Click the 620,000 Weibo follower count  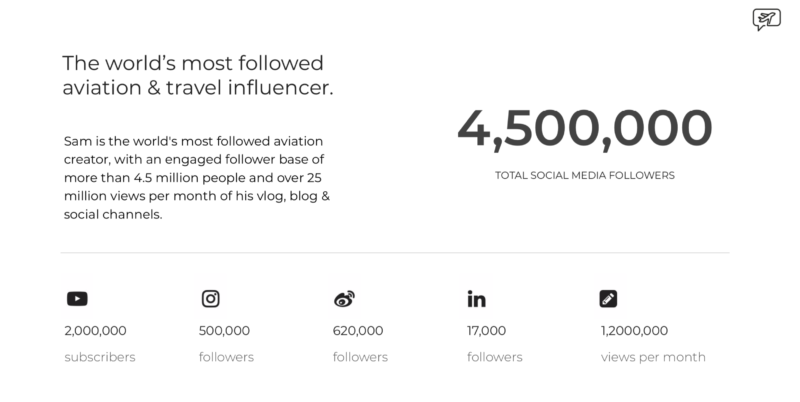(x=358, y=331)
